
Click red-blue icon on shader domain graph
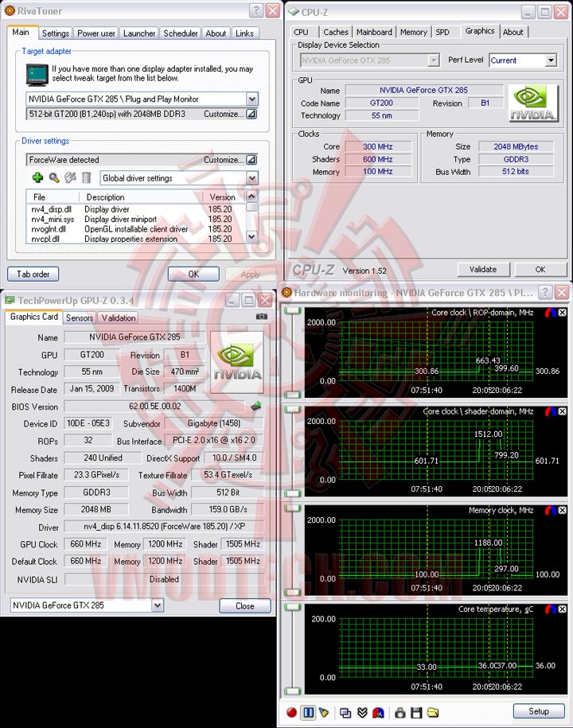click(x=551, y=411)
